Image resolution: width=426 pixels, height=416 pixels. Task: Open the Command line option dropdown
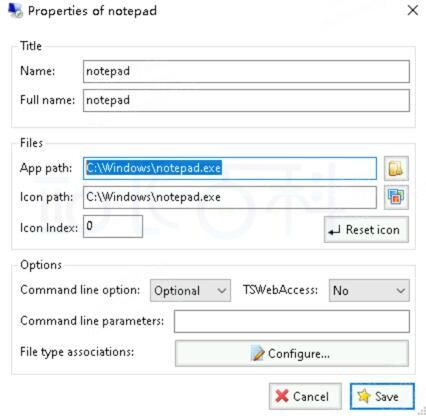[x=190, y=291]
